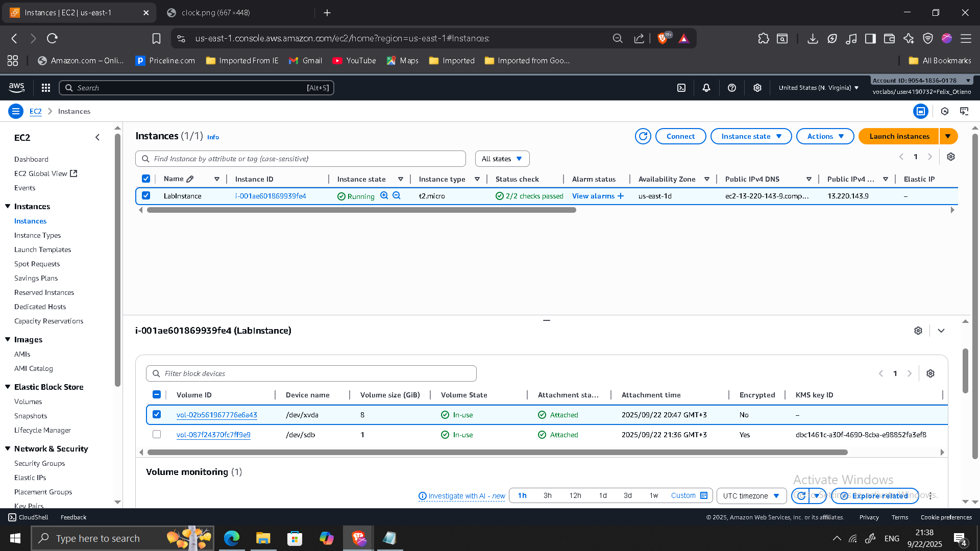Viewport: 980px width, 551px height.
Task: Open the notifications bell in AWS header
Action: (706, 88)
